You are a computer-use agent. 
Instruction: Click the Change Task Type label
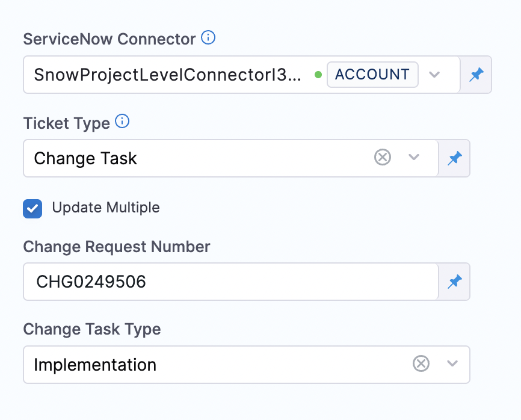pos(92,329)
